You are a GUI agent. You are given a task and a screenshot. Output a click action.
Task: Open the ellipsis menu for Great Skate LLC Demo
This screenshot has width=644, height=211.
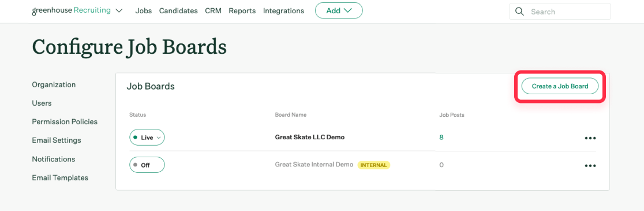coord(590,138)
